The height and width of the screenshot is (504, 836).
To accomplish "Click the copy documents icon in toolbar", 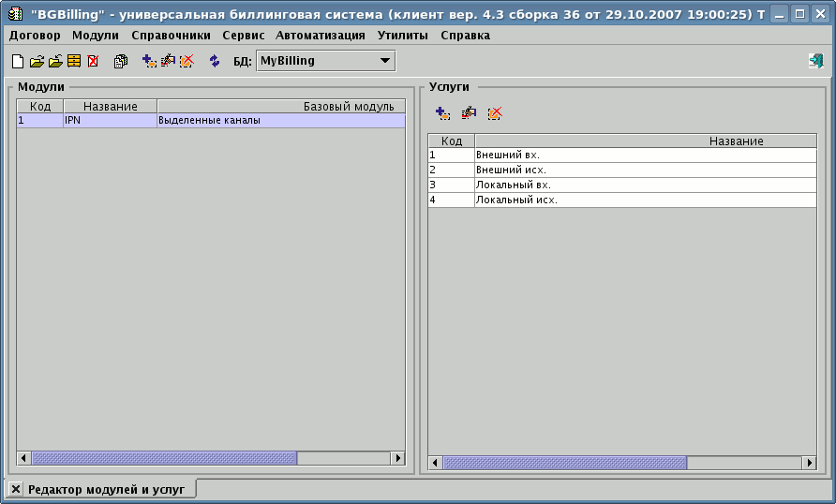I will (x=121, y=61).
